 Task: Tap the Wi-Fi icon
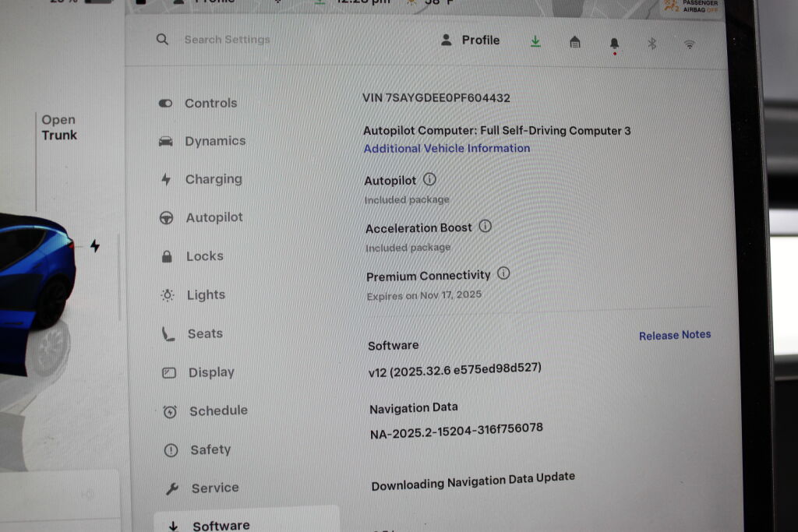pos(689,45)
